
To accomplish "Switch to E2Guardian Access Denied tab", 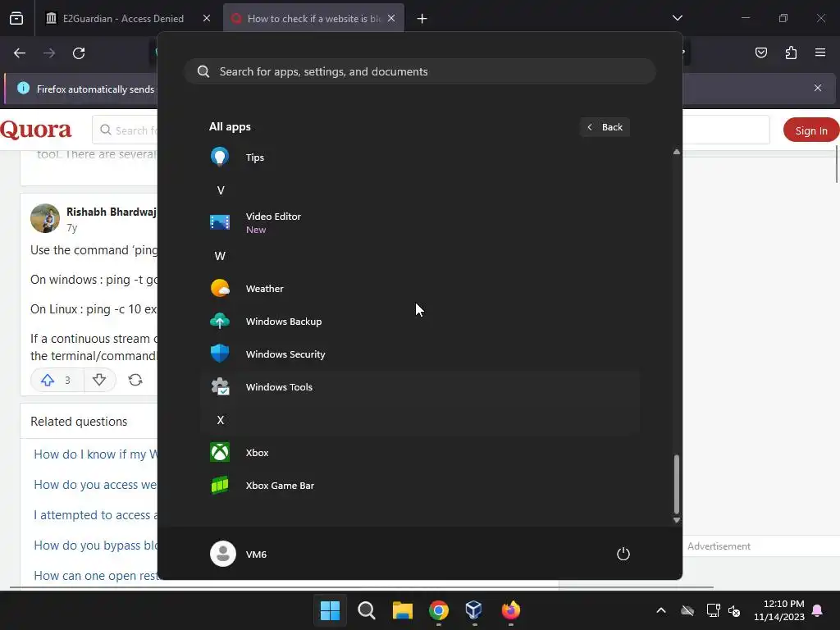I will pyautogui.click(x=123, y=18).
